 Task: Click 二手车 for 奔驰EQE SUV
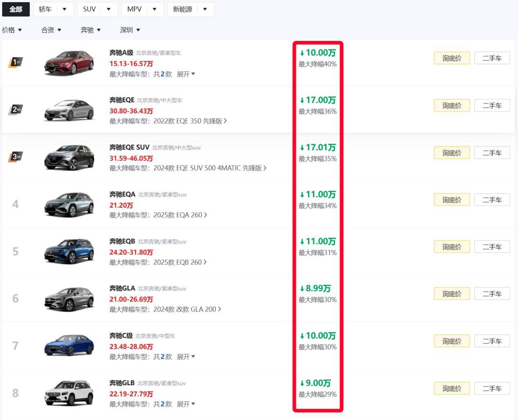coord(492,153)
